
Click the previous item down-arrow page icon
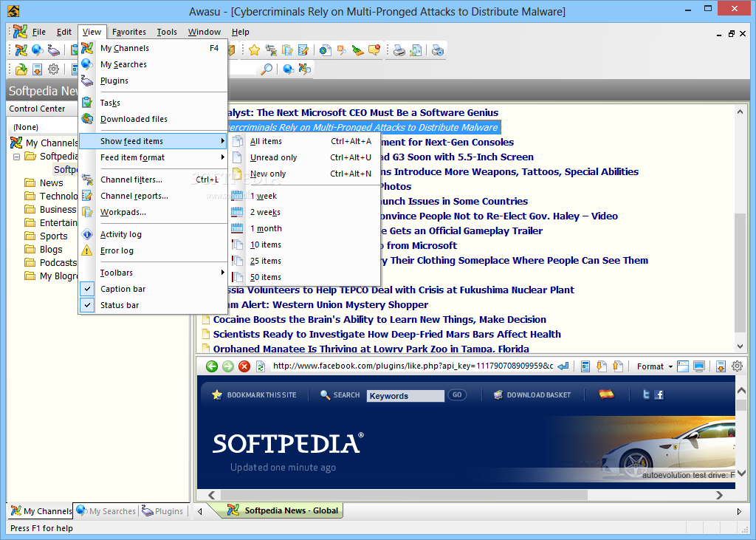pyautogui.click(x=601, y=366)
